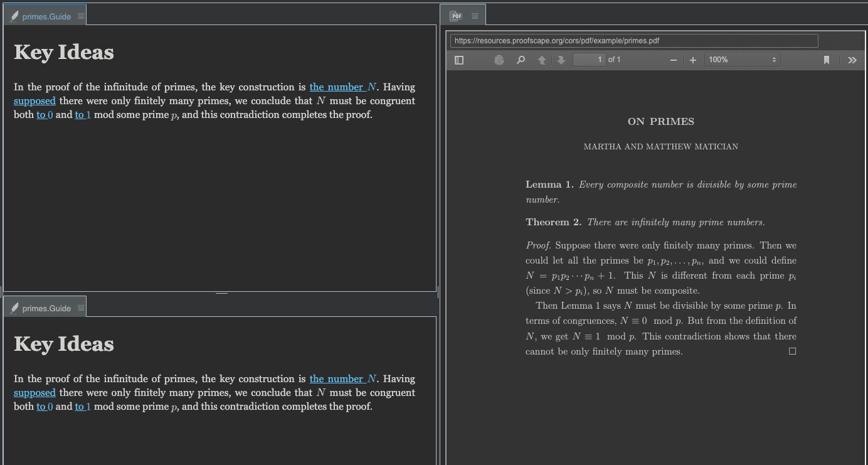Click the "Theorem 2." heading in PDF
Viewport: 868px width, 465px height.
[554, 222]
